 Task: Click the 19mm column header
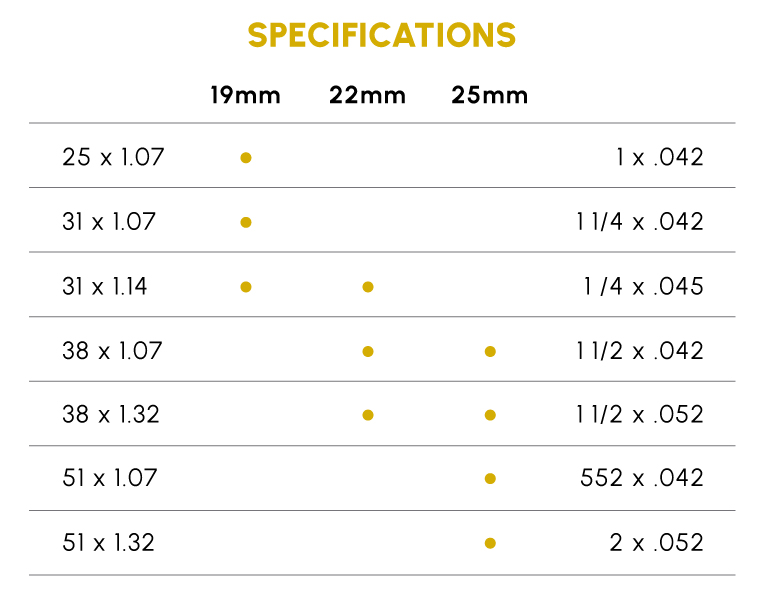[245, 96]
